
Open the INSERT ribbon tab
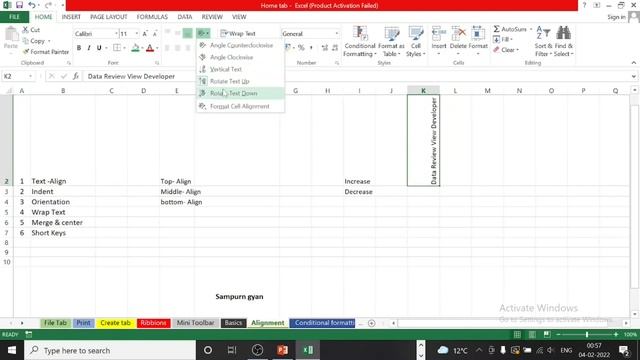pyautogui.click(x=71, y=17)
